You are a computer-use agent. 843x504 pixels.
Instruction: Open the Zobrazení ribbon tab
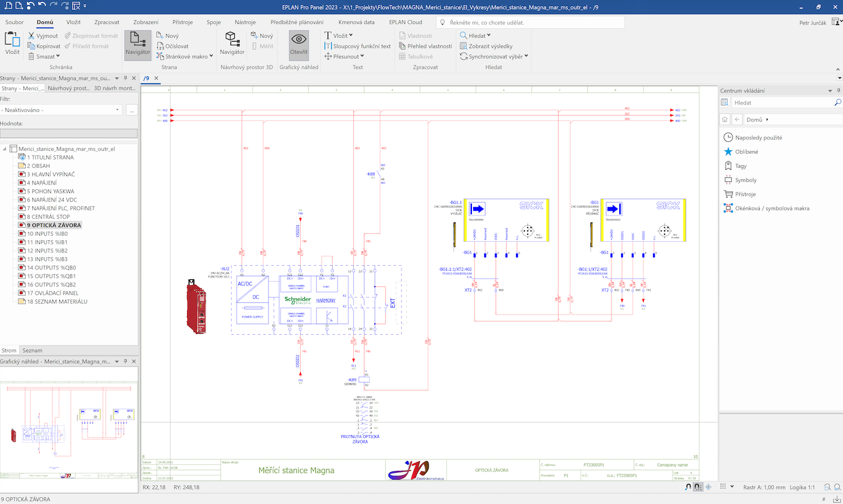point(145,23)
